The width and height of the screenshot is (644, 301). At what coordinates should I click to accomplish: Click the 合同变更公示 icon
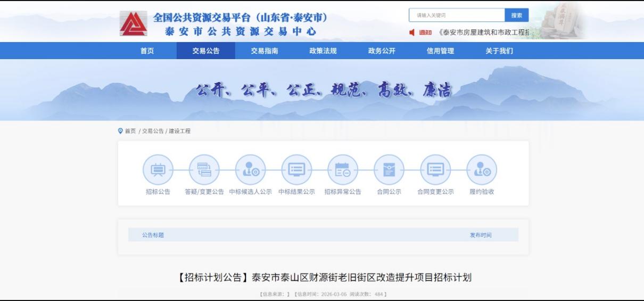(x=435, y=170)
